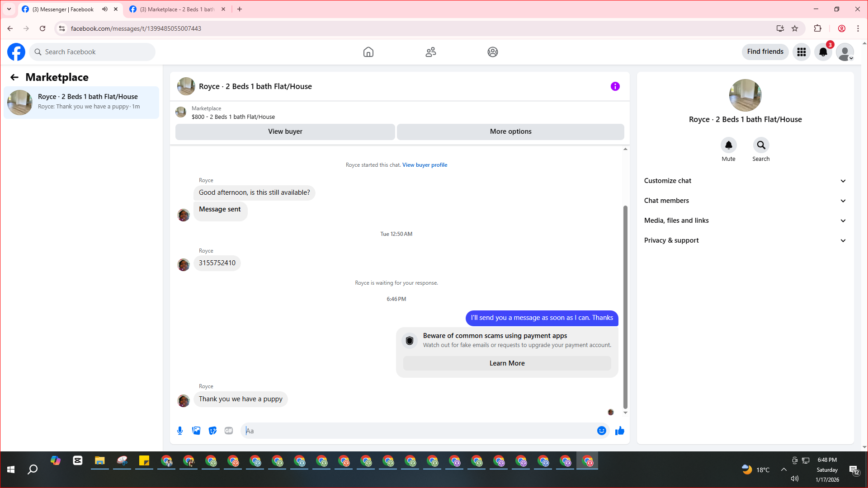The width and height of the screenshot is (868, 488).
Task: Open the sticker picker icon
Action: tap(212, 431)
